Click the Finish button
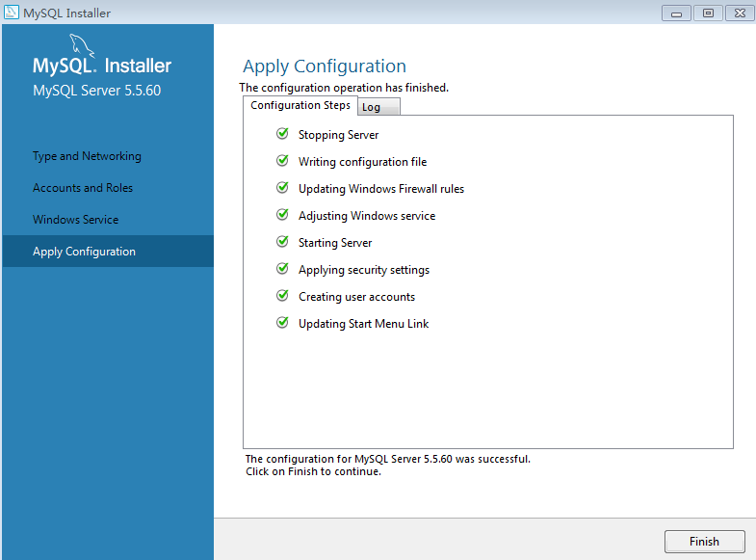The width and height of the screenshot is (756, 560). point(704,541)
